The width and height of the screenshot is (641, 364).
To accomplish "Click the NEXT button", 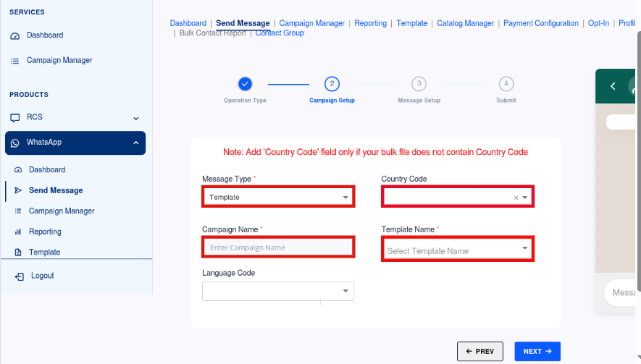I will coord(537,351).
